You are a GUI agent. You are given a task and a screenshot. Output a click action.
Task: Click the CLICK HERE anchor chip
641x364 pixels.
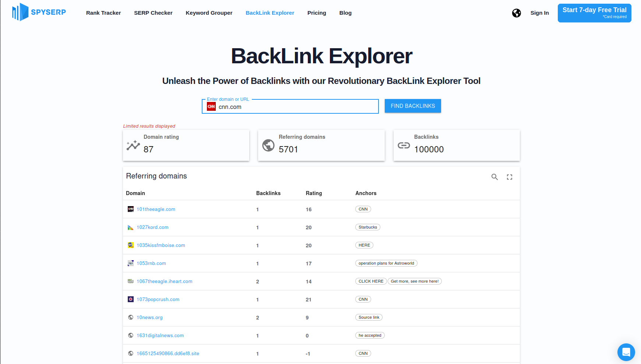click(x=370, y=281)
